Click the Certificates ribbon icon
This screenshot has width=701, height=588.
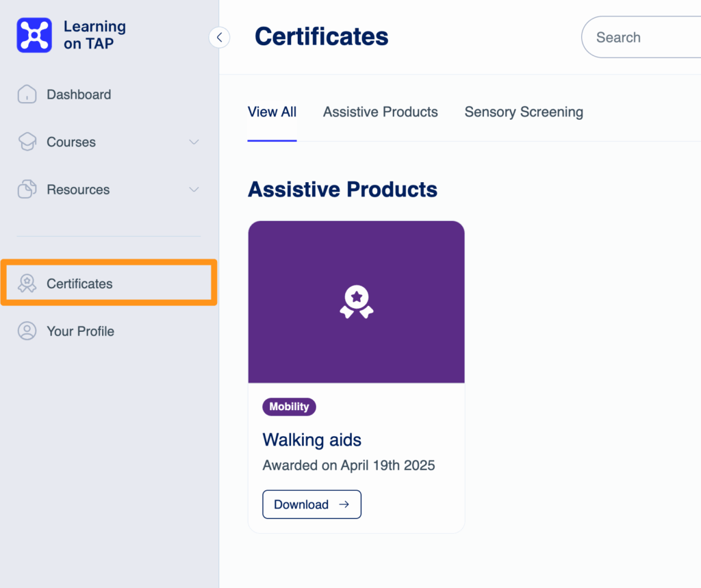point(27,283)
